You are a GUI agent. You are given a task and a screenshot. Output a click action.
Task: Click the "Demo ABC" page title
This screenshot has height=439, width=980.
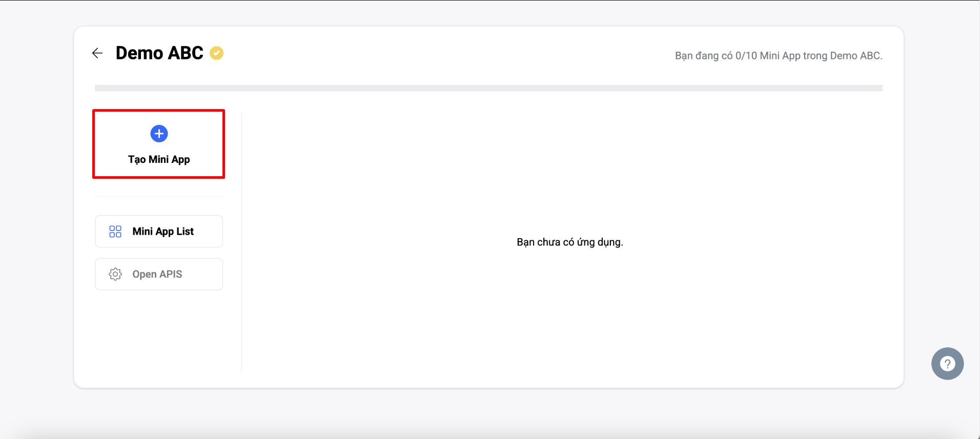coord(159,53)
